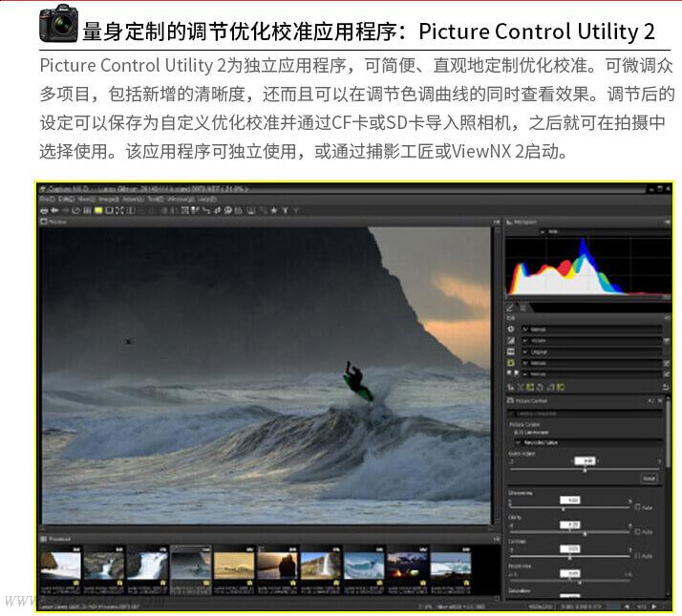Click the first tool icon below edit rows
The image size is (682, 616).
pos(511,387)
